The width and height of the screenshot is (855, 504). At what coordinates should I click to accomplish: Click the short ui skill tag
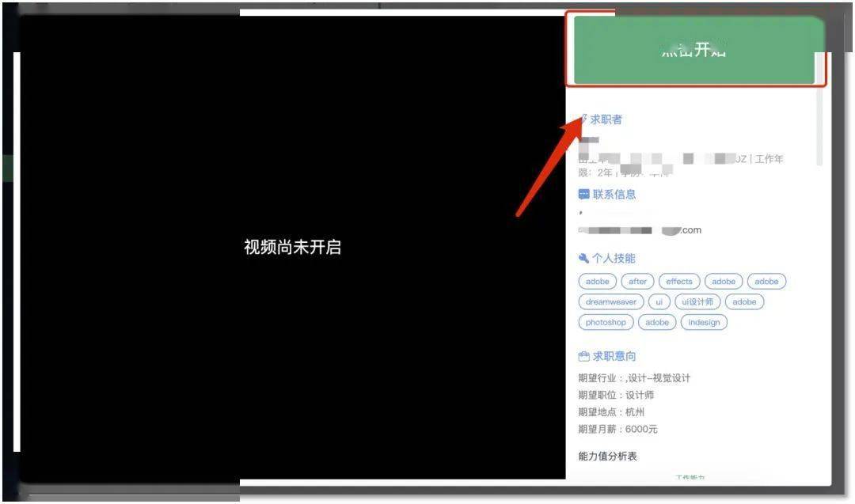(x=659, y=302)
